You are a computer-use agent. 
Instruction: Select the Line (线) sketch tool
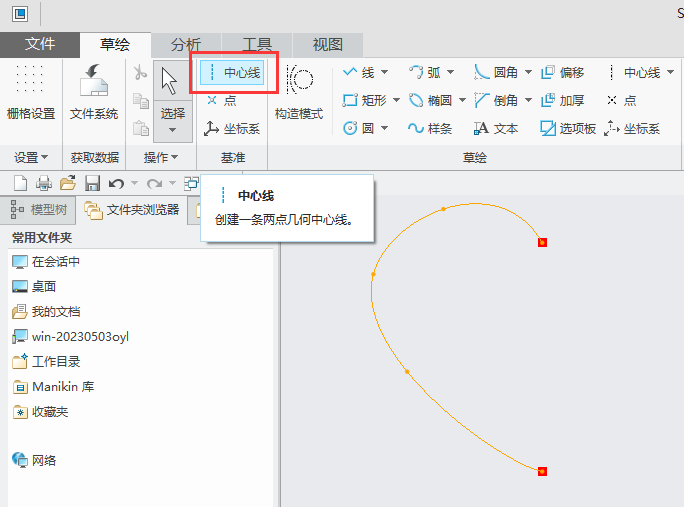tap(359, 72)
